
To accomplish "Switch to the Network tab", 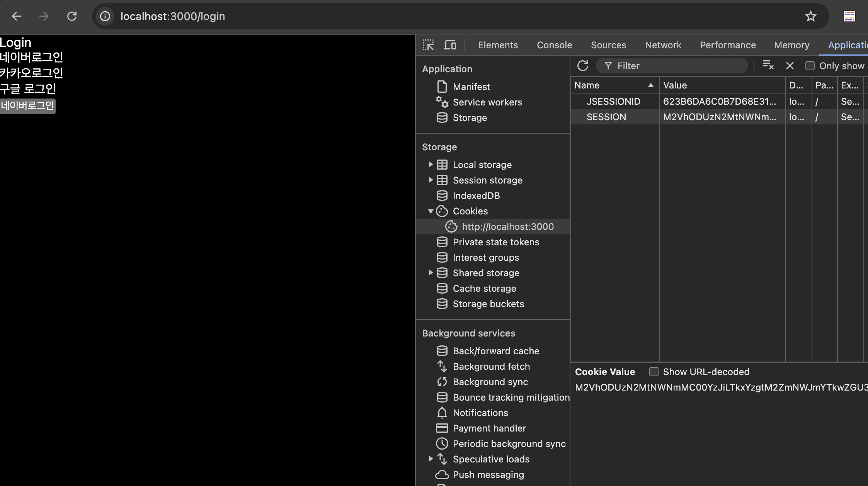I will click(x=663, y=45).
